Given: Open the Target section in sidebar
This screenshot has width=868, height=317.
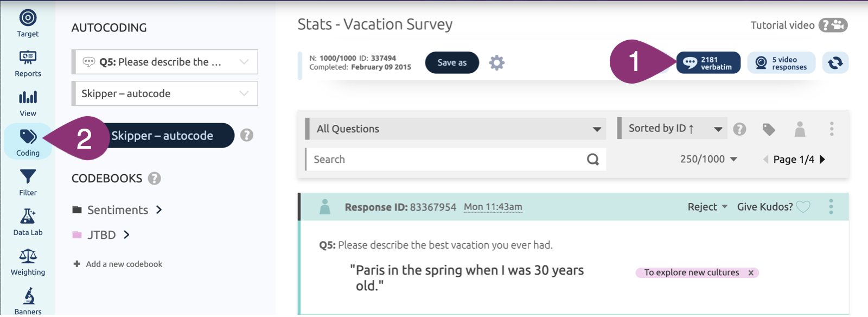Looking at the screenshot, I should [28, 23].
